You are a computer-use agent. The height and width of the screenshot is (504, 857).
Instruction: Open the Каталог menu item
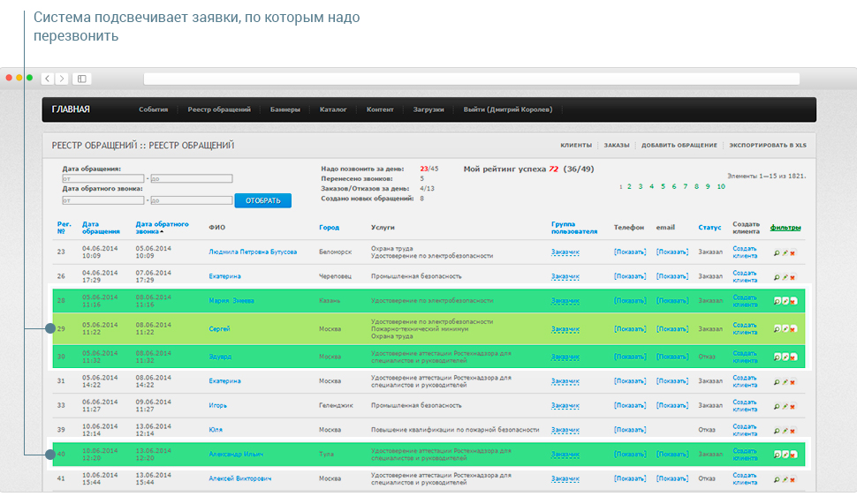pyautogui.click(x=333, y=109)
